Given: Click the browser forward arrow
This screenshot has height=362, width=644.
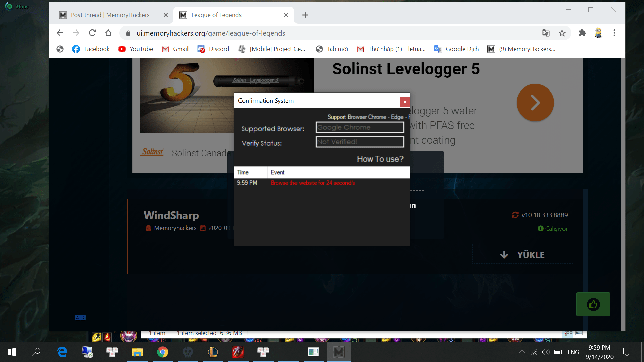Looking at the screenshot, I should 76,33.
